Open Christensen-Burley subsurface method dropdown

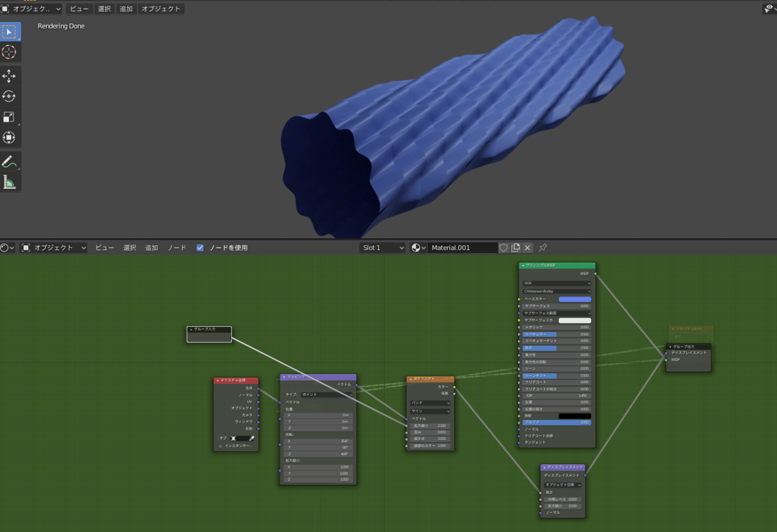pyautogui.click(x=557, y=291)
